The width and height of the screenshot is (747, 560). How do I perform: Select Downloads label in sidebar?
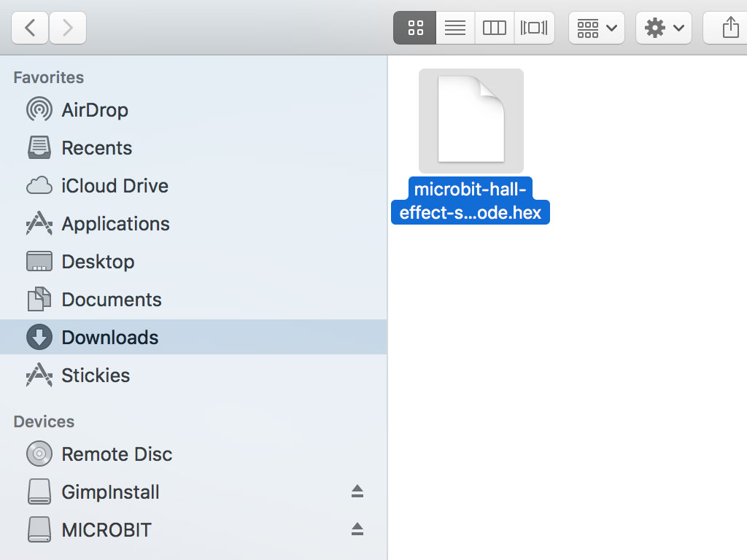tap(110, 338)
